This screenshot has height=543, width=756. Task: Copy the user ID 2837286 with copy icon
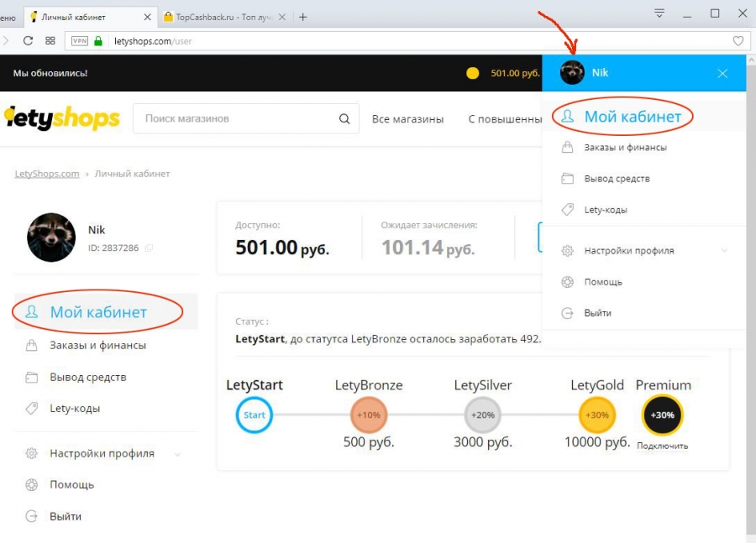(x=149, y=248)
